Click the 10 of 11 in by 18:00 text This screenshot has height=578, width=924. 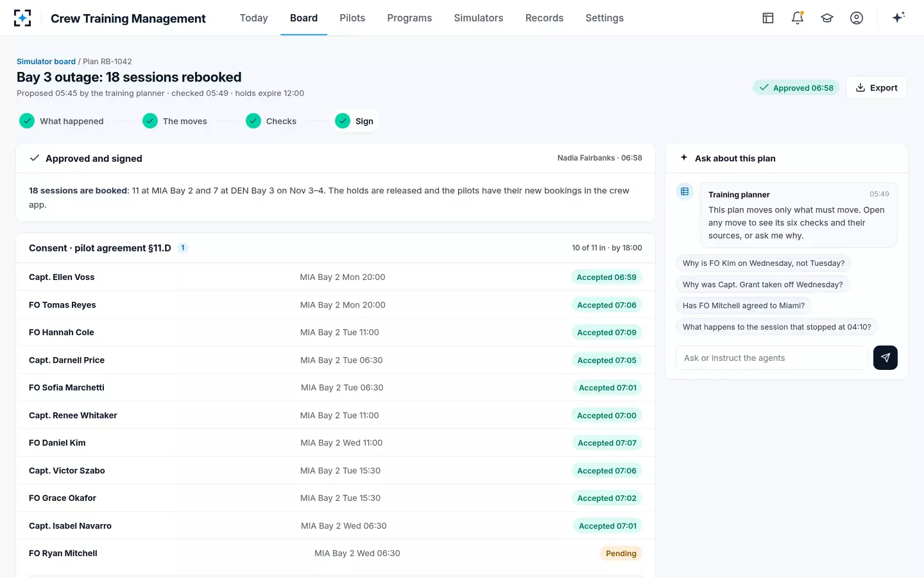pyautogui.click(x=607, y=248)
